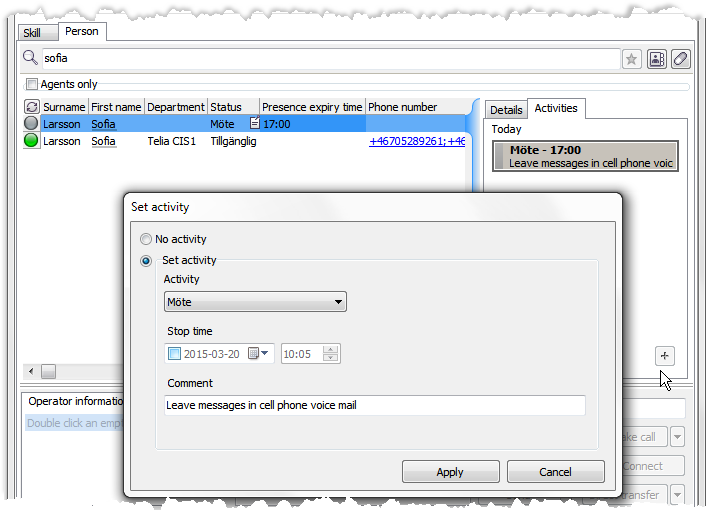The width and height of the screenshot is (706, 510).
Task: Click the refresh icon in table header
Action: tap(31, 107)
